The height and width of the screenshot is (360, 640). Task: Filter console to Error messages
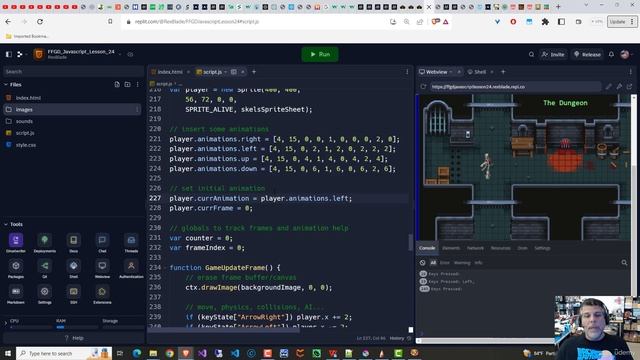pos(444,263)
